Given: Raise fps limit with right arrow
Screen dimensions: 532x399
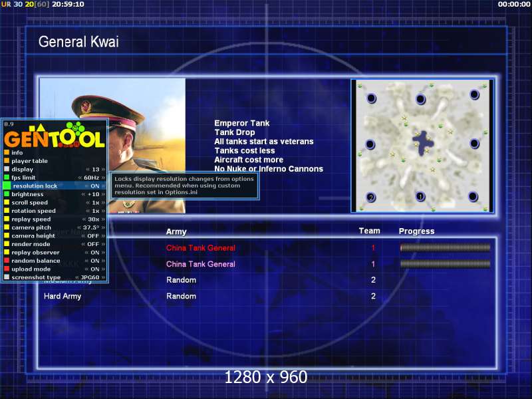Looking at the screenshot, I should point(103,178).
